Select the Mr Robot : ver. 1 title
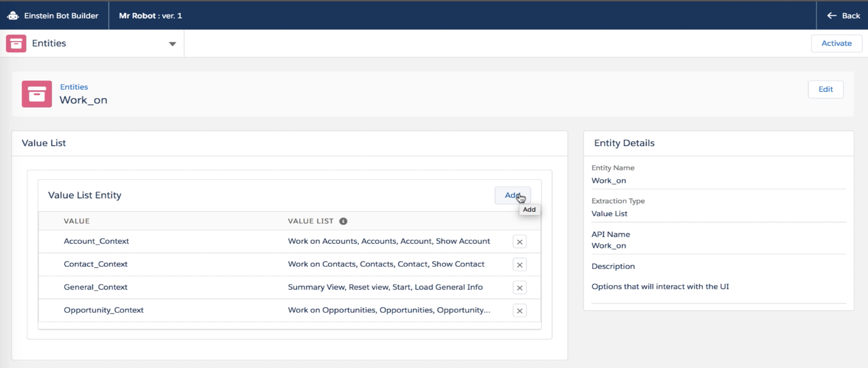 [x=150, y=15]
